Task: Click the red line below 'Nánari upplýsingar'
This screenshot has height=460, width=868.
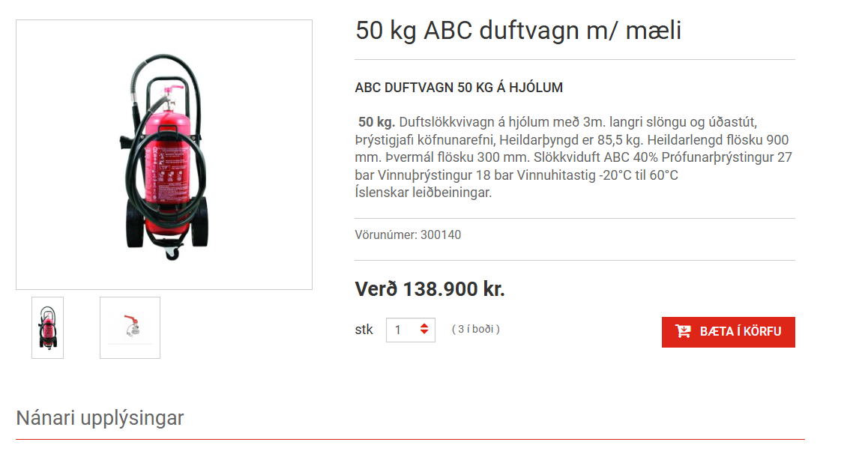Action: [x=410, y=440]
